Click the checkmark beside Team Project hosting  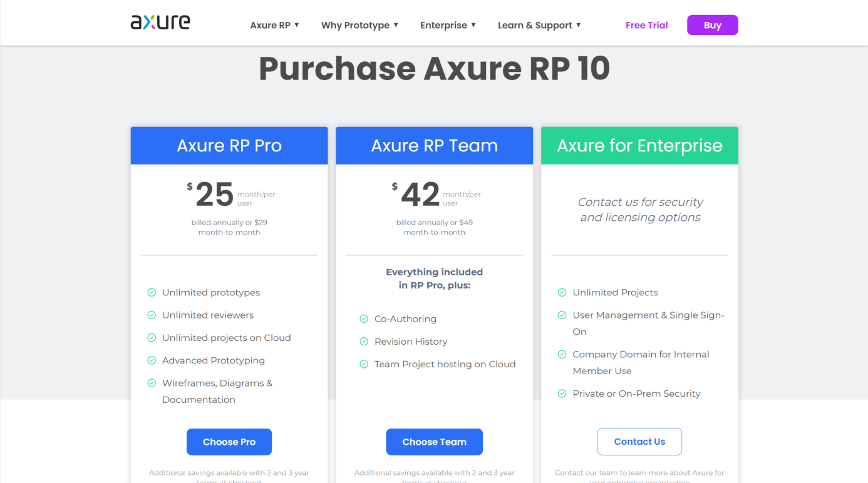point(364,364)
